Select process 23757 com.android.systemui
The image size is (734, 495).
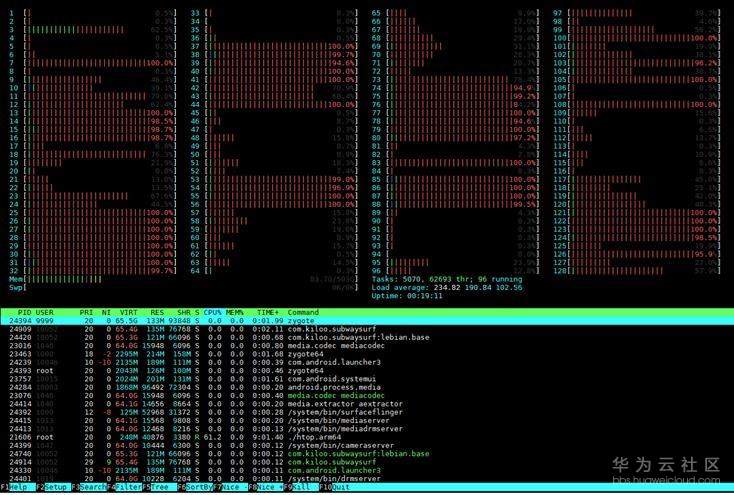(x=367, y=379)
